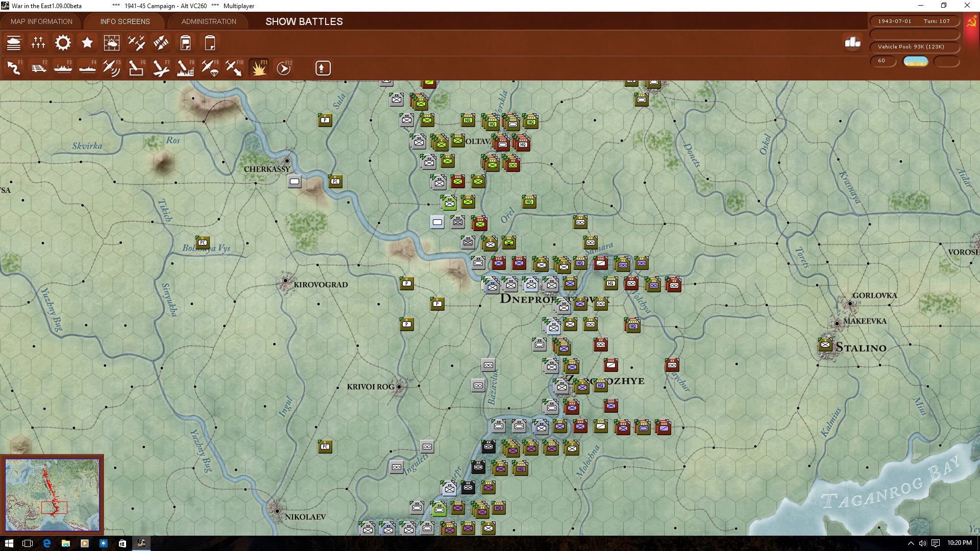The width and height of the screenshot is (980, 551).
Task: Click the taskbar clock showing 10:20 PM
Action: click(x=959, y=543)
